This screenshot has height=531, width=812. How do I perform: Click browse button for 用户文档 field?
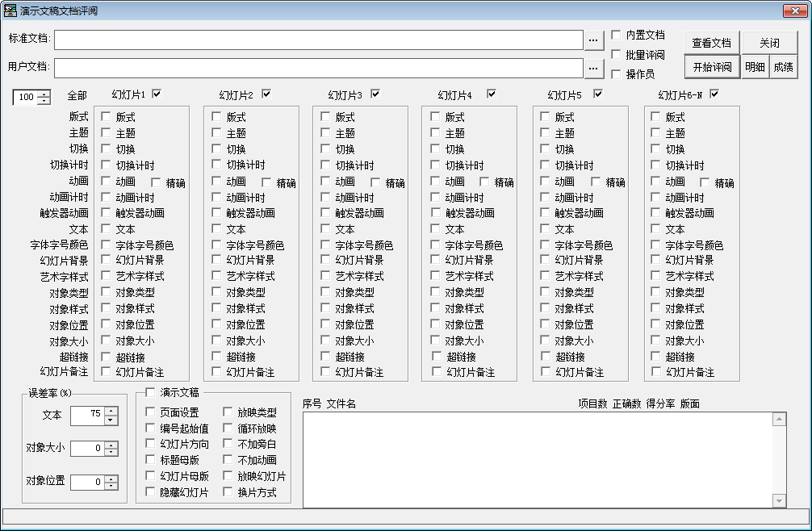click(593, 68)
